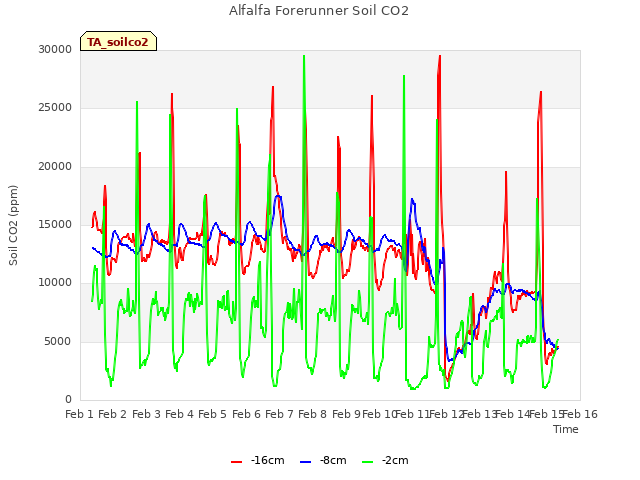Click the Feb 6 x-axis label

(x=247, y=415)
